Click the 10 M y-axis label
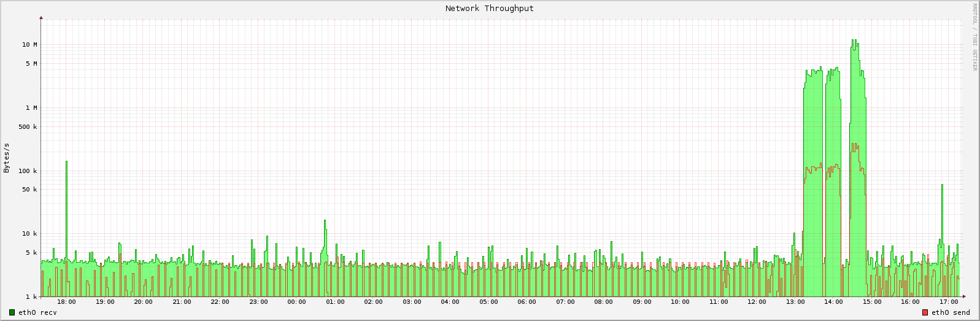980x321 pixels. coord(30,45)
